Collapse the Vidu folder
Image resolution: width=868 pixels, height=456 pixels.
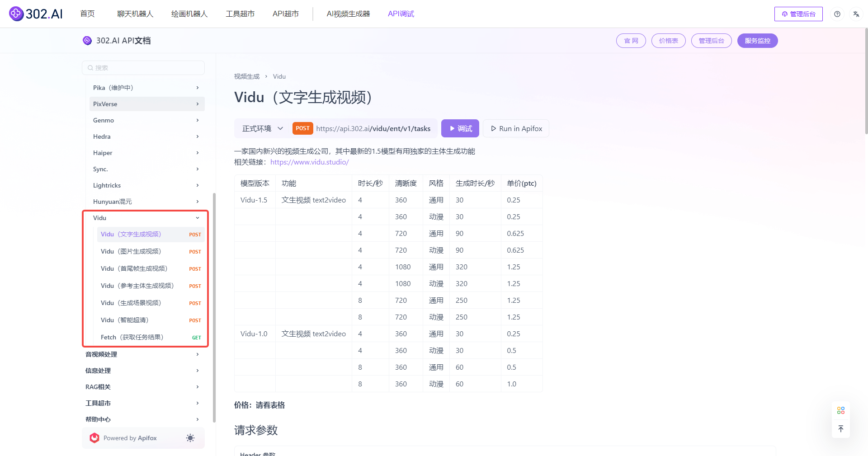[147, 218]
